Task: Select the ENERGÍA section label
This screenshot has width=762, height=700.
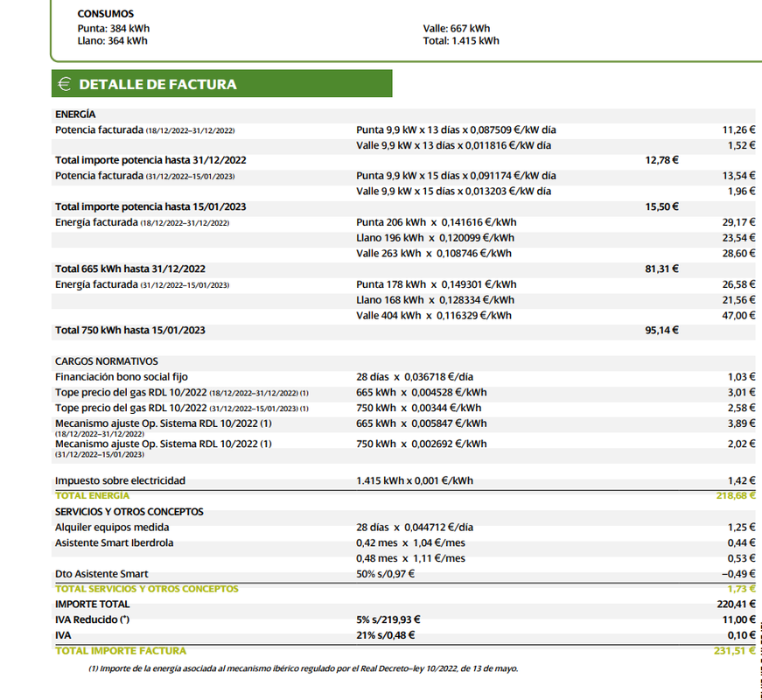Action: pos(75,115)
